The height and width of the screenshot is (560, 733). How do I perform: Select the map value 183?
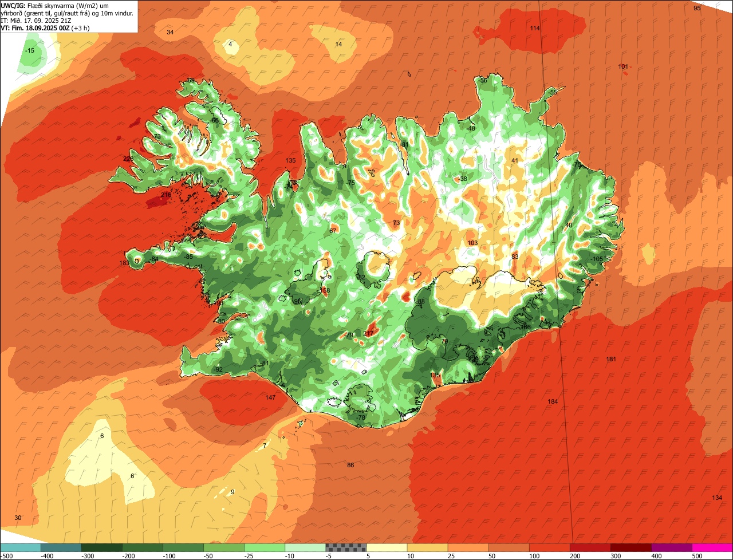124,263
